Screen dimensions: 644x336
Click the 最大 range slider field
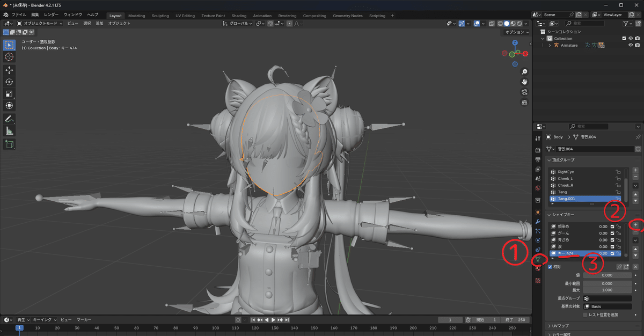607,290
